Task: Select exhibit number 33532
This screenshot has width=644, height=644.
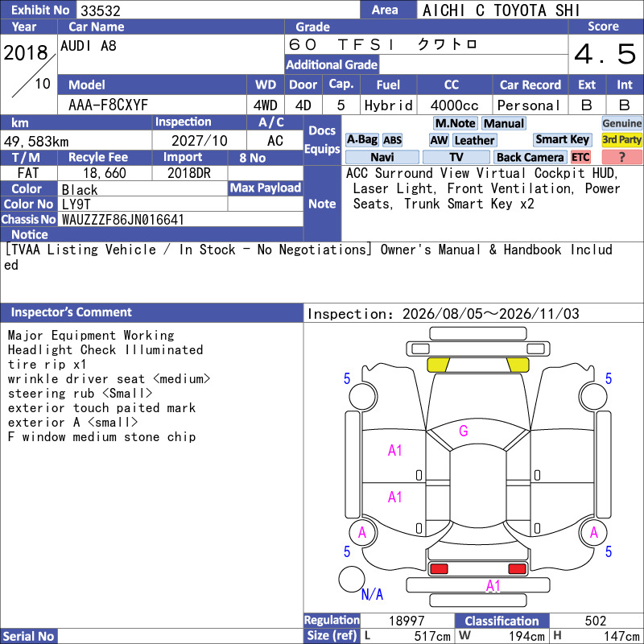Action: coord(100,10)
